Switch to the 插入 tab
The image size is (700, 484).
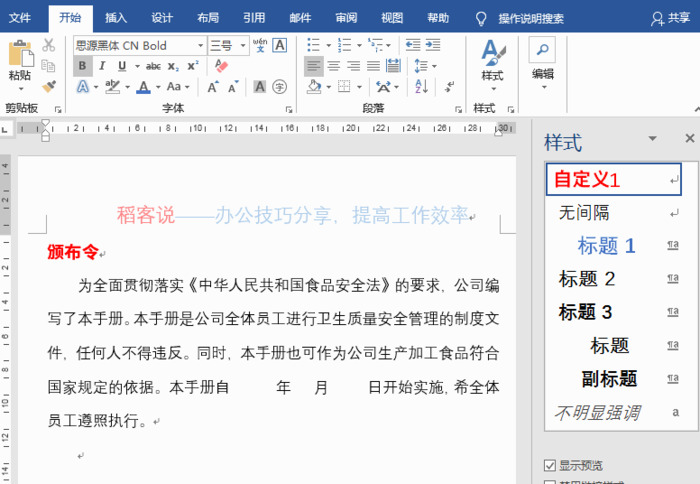point(116,18)
